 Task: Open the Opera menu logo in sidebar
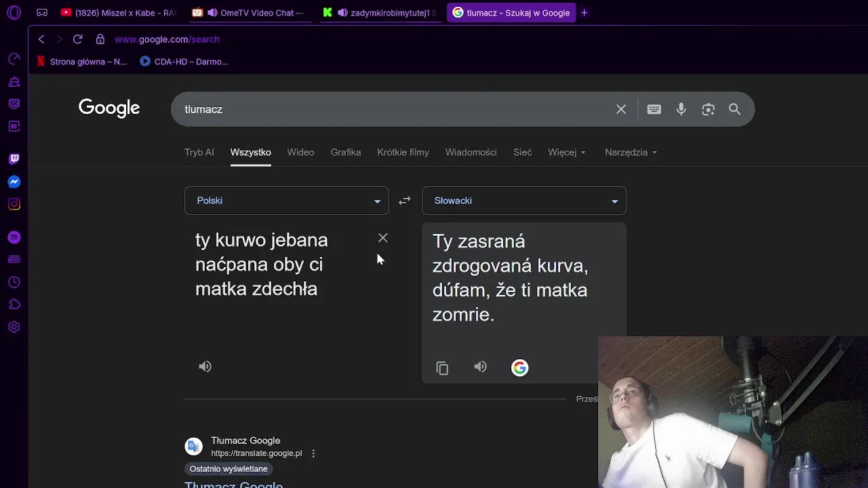14,12
